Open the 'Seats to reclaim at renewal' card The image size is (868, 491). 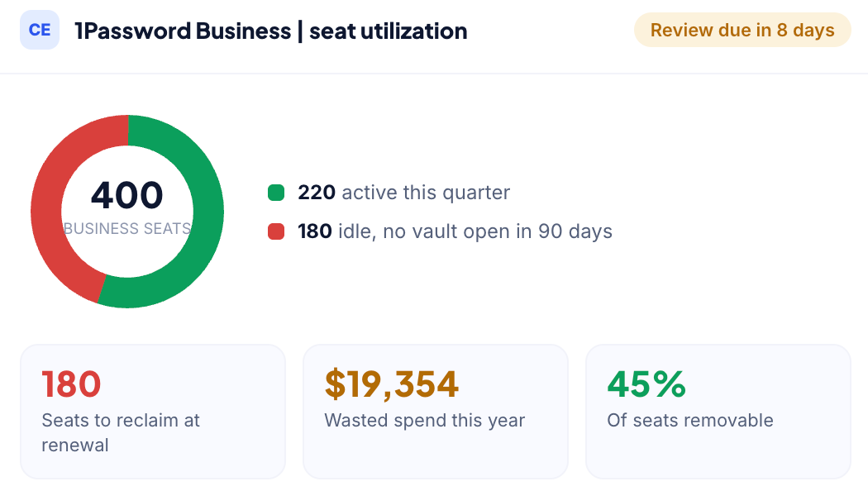tap(153, 412)
